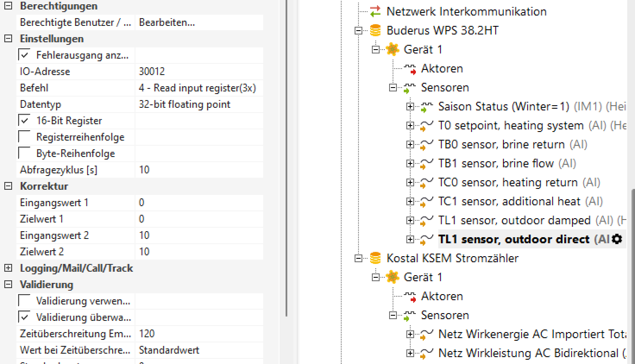Image resolution: width=635 pixels, height=364 pixels.
Task: Select TC1 sensor, additional heat tree item
Action: click(x=509, y=201)
